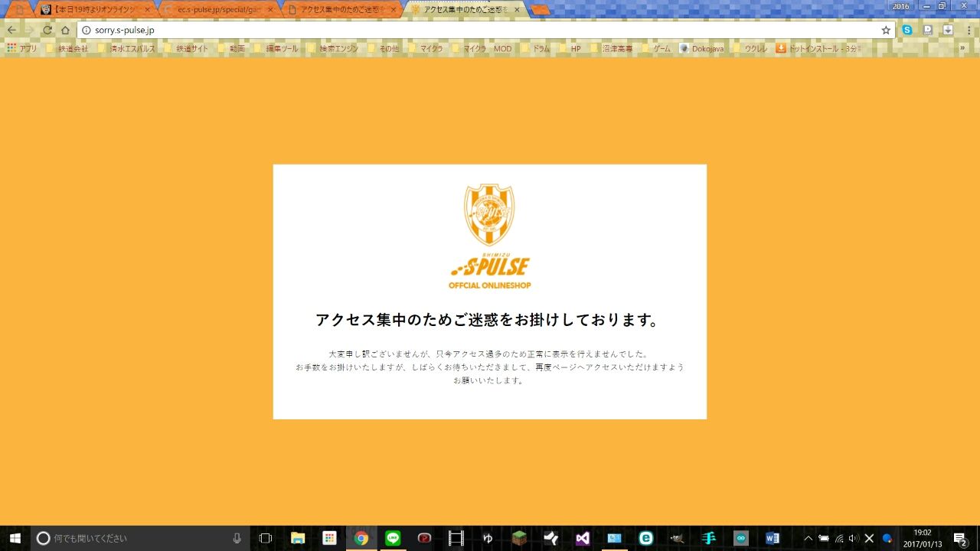
Task: Open the Windows Start menu
Action: pos(15,538)
